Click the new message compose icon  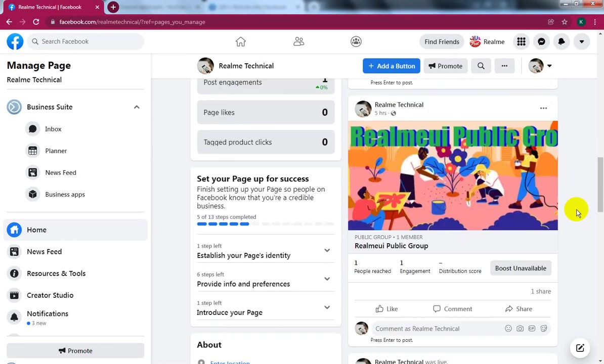[580, 348]
